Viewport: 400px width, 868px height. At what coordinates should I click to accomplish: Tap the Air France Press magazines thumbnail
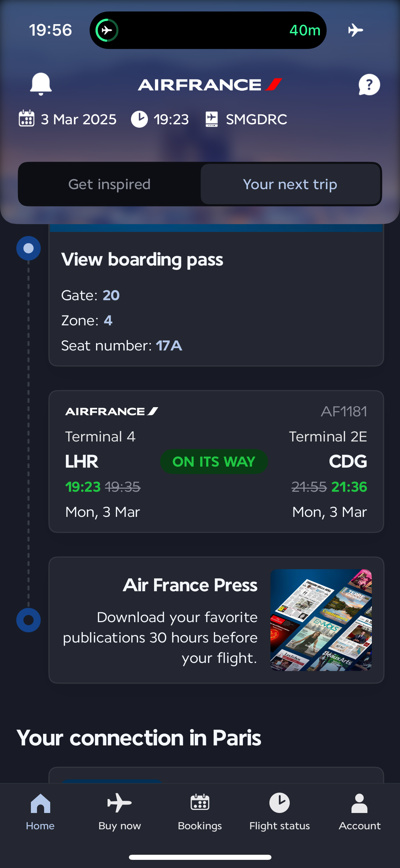click(x=321, y=620)
